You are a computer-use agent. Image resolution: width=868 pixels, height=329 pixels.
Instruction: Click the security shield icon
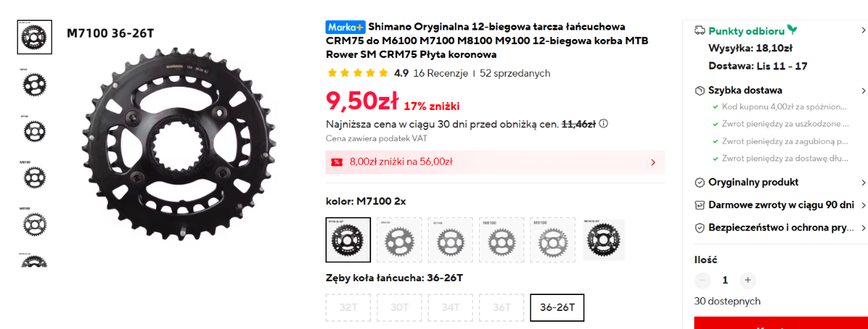(x=699, y=228)
